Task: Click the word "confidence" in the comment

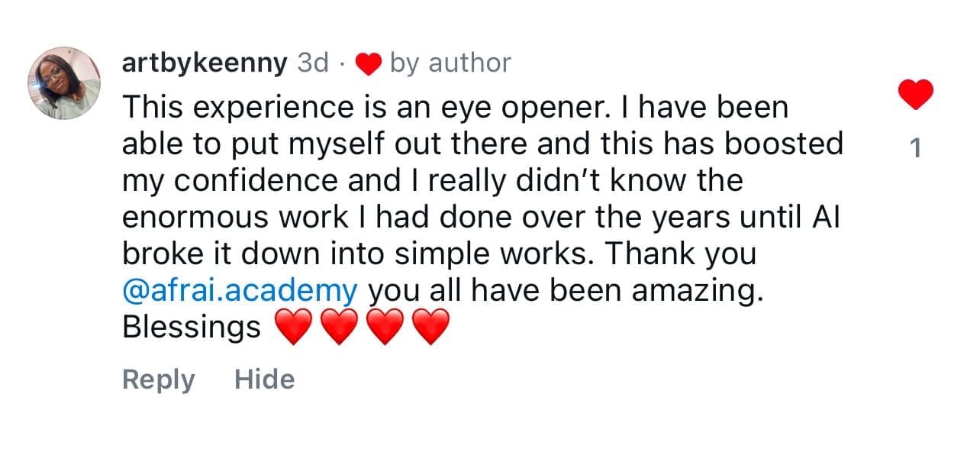Action: pos(256,181)
